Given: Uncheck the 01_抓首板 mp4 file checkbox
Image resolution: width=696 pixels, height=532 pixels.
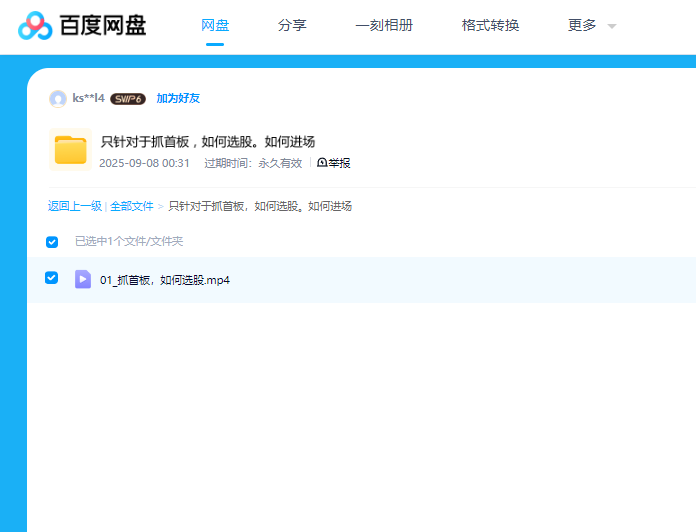Looking at the screenshot, I should coord(52,278).
